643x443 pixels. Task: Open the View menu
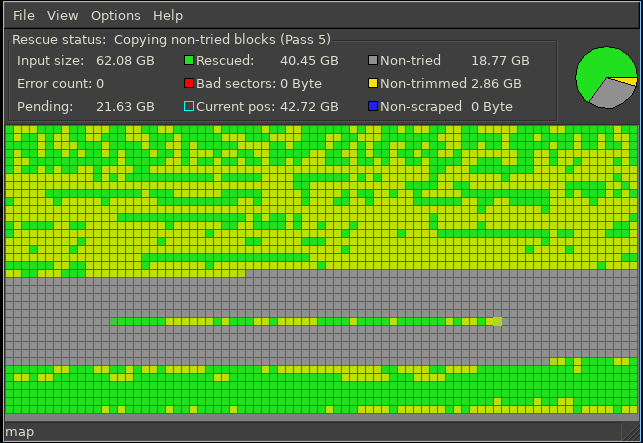pos(62,15)
